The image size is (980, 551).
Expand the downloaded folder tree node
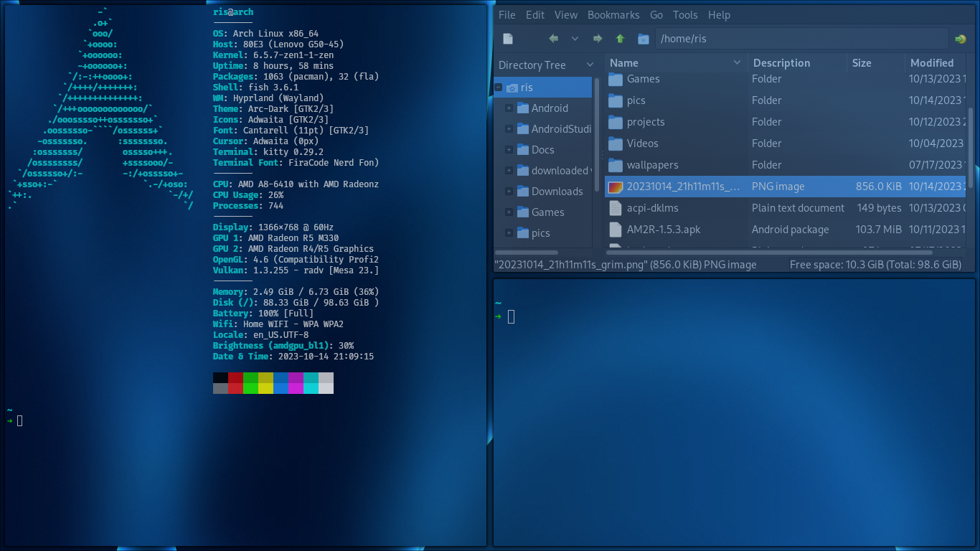tap(509, 171)
